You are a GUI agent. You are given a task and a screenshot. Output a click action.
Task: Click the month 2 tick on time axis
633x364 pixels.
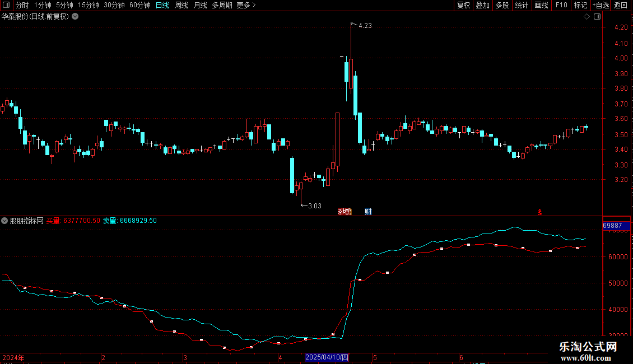point(103,358)
